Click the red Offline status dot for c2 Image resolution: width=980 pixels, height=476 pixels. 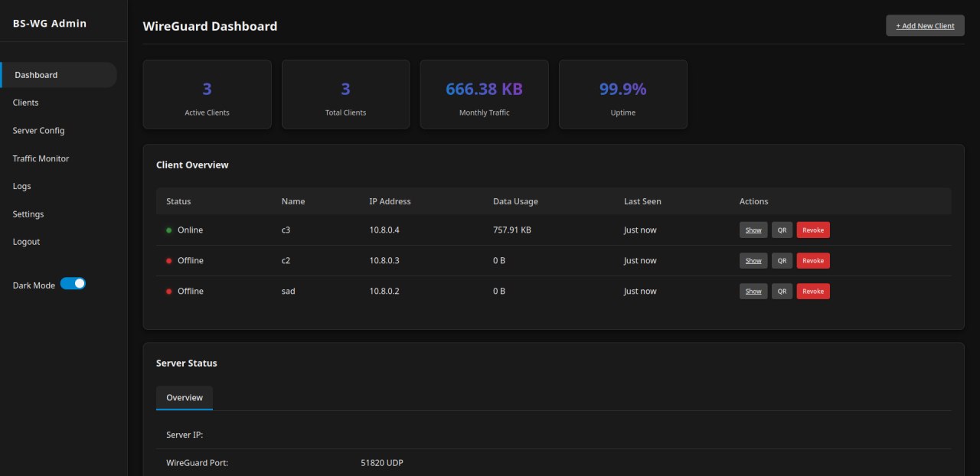tap(168, 261)
